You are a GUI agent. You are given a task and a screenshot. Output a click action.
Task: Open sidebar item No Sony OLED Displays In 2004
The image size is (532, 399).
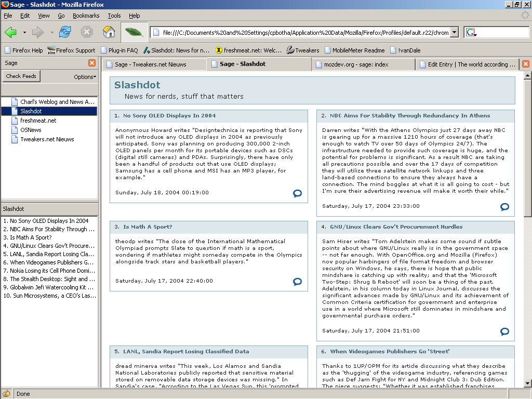click(49, 221)
